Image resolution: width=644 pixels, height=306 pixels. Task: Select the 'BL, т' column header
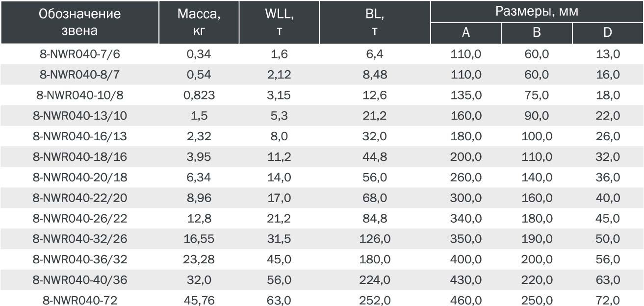(x=375, y=22)
